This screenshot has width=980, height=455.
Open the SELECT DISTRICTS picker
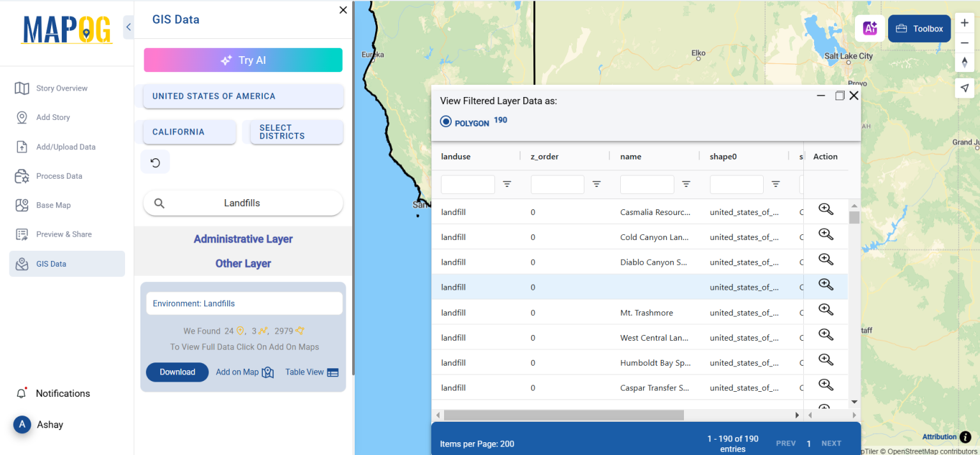click(295, 132)
